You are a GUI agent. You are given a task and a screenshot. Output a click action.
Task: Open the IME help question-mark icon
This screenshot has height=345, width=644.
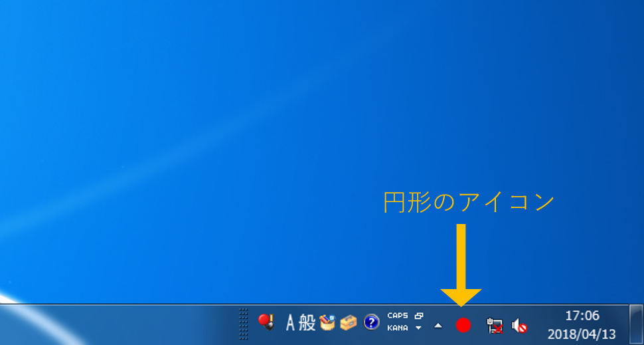coord(371,322)
